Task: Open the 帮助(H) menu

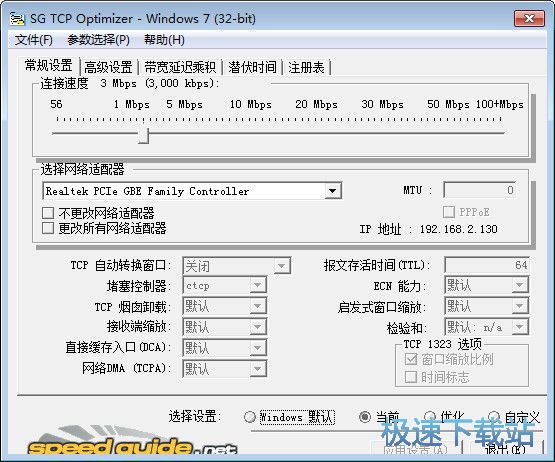Action: point(164,40)
